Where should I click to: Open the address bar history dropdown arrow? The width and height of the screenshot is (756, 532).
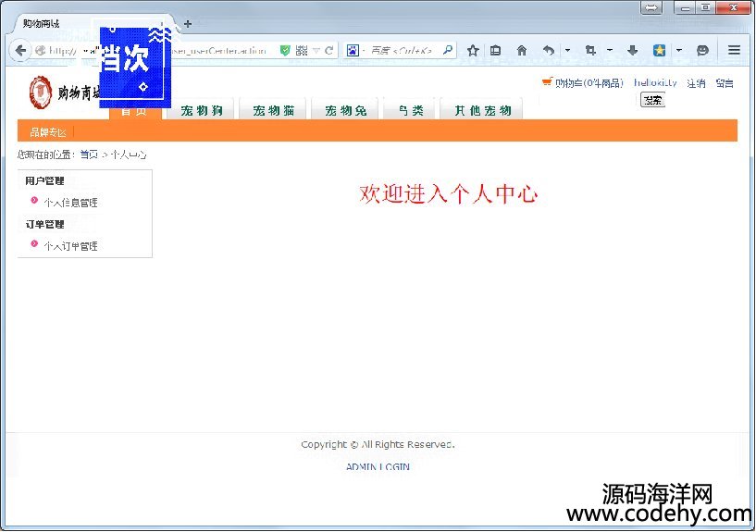316,51
